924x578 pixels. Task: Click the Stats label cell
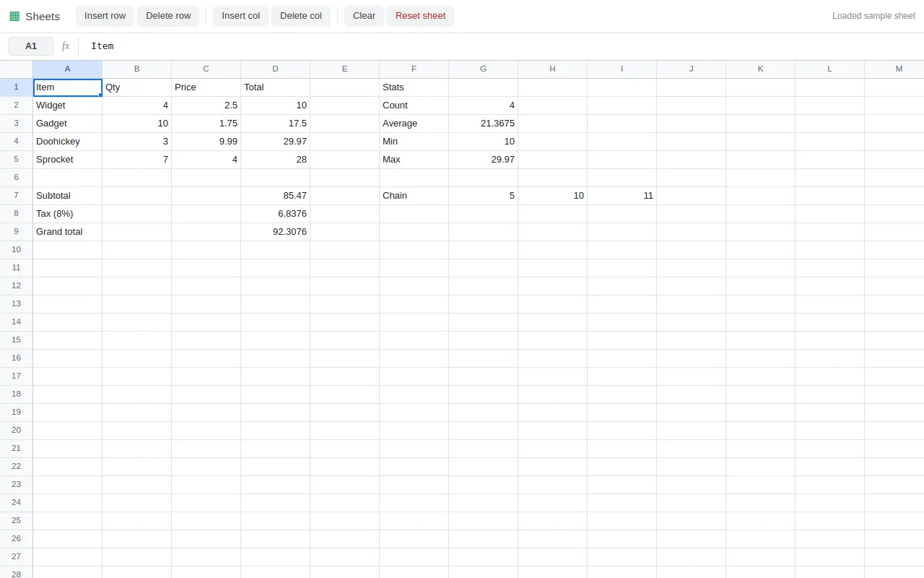[414, 87]
